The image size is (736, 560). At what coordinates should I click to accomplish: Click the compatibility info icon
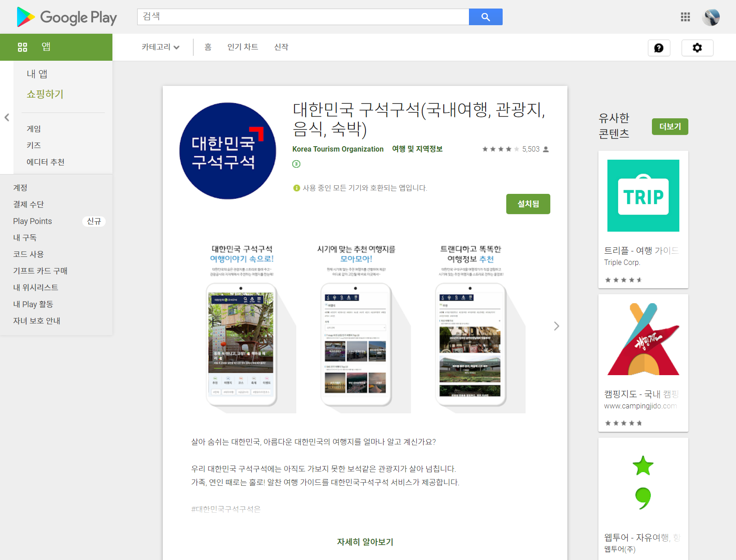coord(297,188)
